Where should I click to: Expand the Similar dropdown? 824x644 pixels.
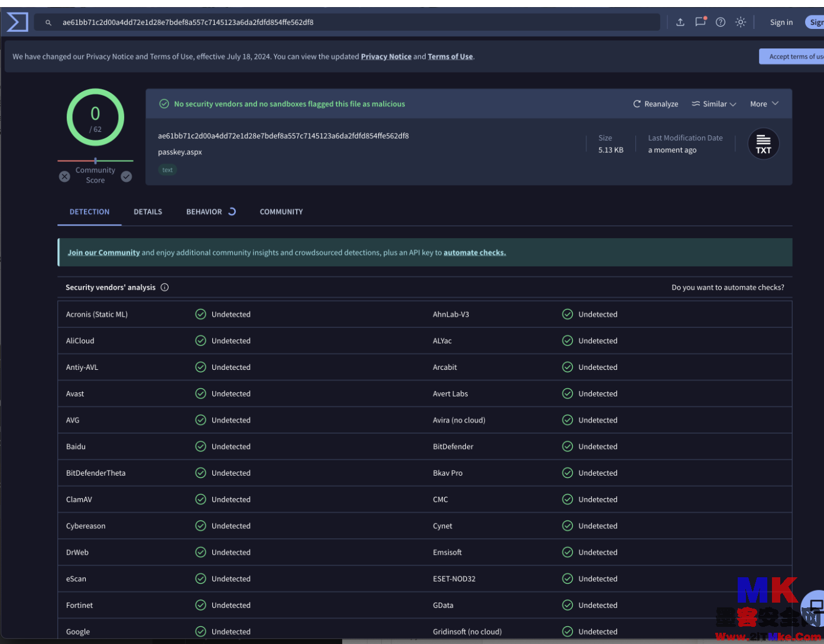click(x=714, y=104)
